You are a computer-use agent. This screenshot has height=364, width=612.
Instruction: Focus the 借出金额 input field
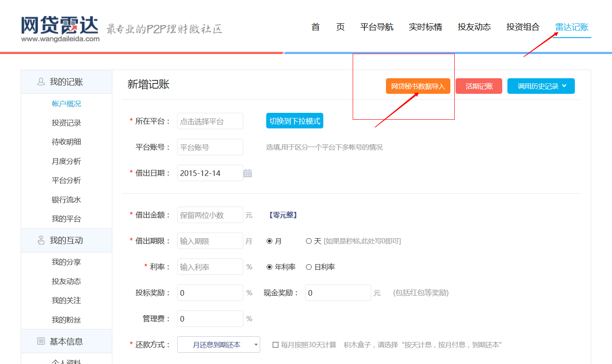tap(210, 215)
